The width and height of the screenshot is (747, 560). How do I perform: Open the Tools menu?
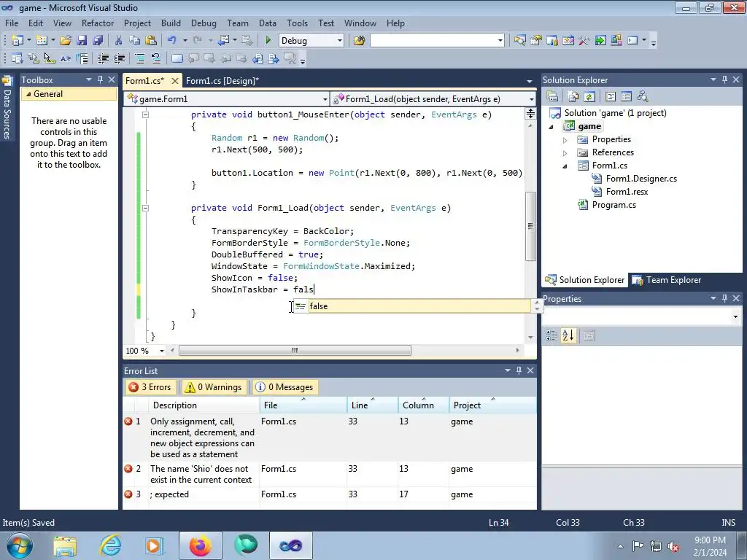tap(298, 23)
